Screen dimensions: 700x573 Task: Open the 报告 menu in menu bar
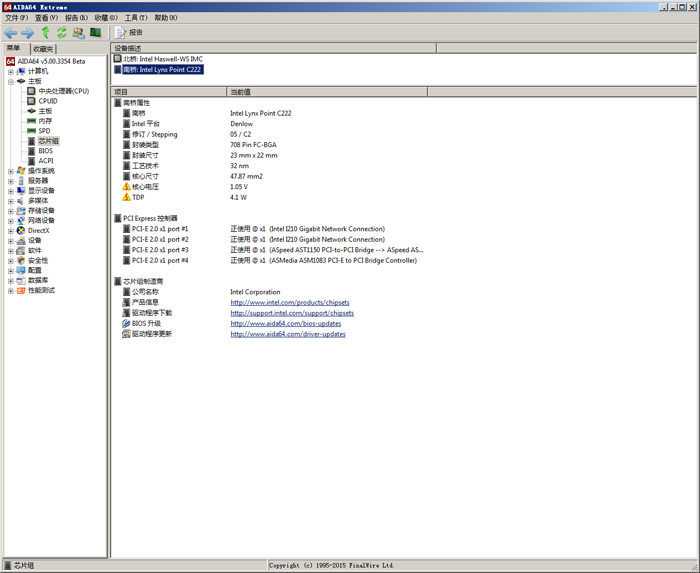coord(76,18)
